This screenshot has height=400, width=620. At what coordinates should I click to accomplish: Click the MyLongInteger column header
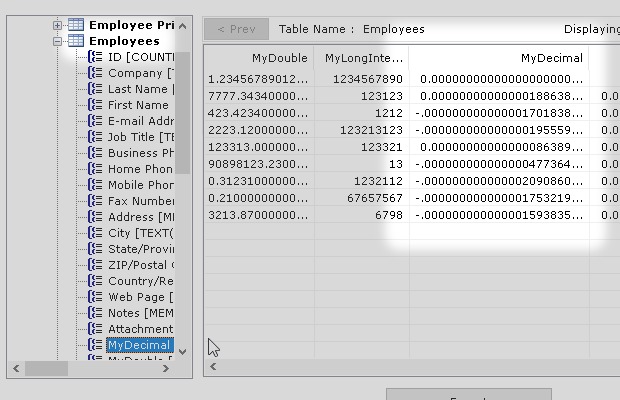pyautogui.click(x=363, y=58)
